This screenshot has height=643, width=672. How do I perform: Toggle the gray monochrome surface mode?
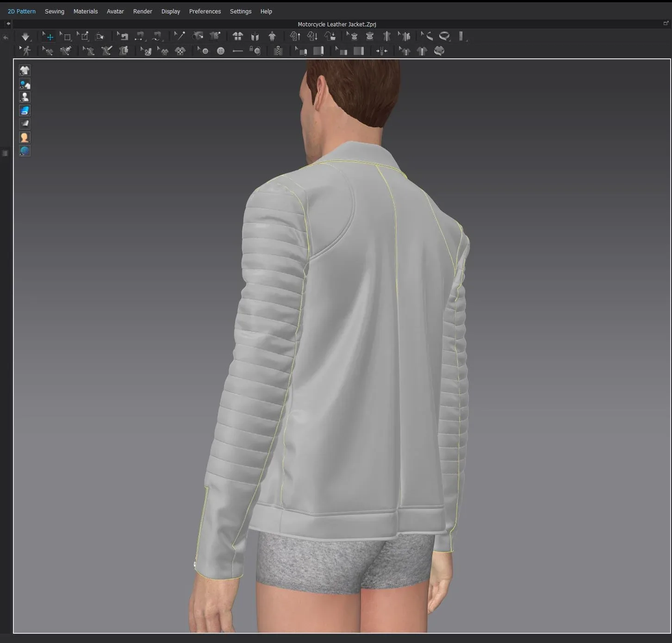coord(25,124)
